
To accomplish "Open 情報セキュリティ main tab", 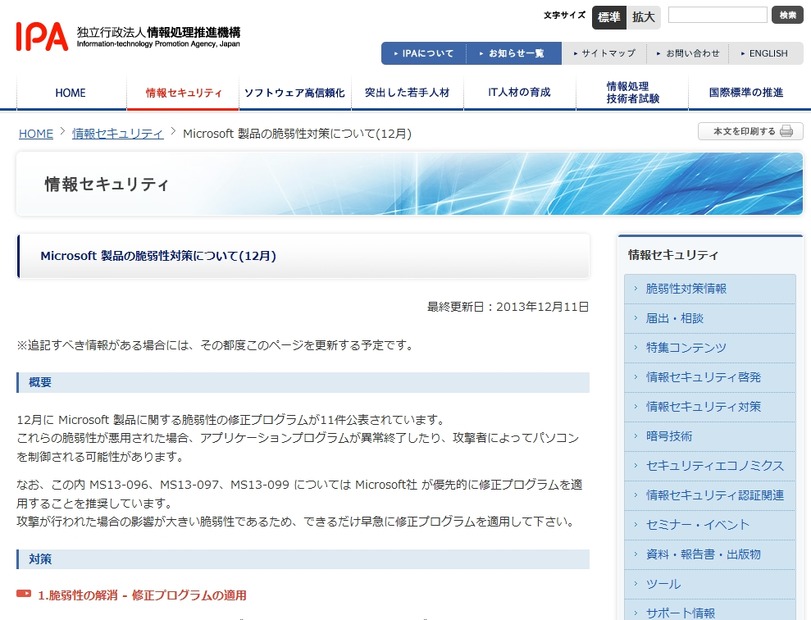I will tap(183, 93).
